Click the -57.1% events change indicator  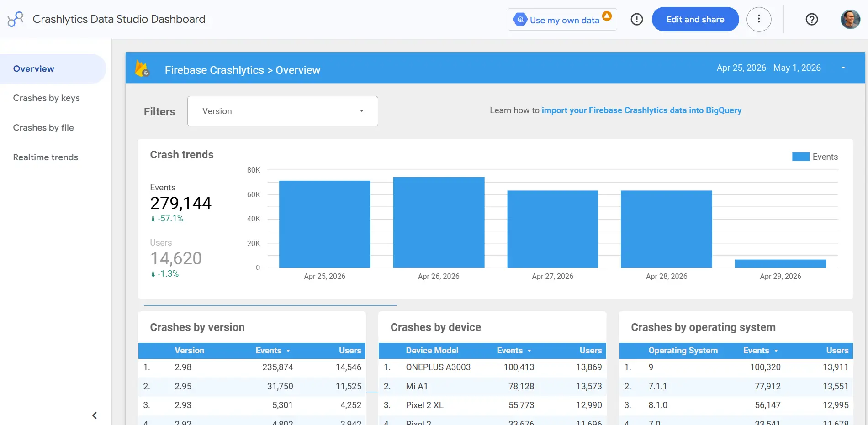167,219
